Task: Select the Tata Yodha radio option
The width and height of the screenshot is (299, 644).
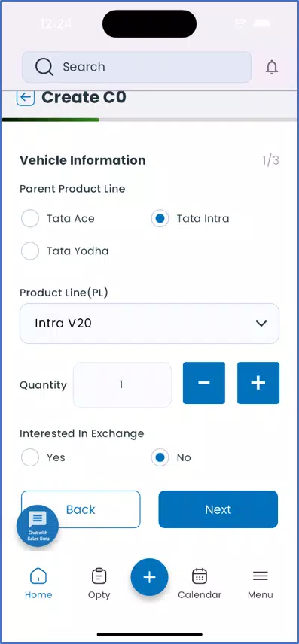Action: coord(30,251)
